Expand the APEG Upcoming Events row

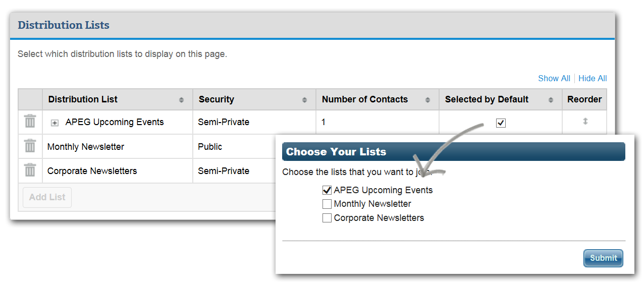tap(55, 123)
